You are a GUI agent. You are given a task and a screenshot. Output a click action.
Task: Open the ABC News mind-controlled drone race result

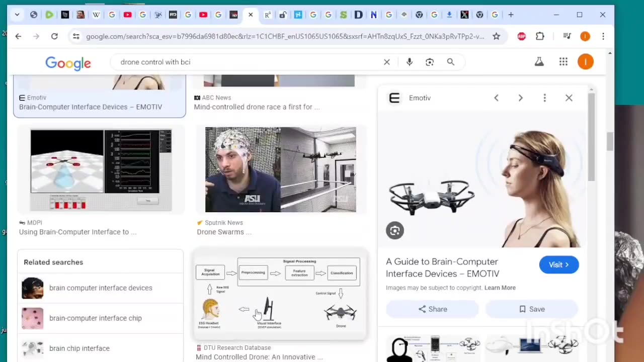coord(257,107)
